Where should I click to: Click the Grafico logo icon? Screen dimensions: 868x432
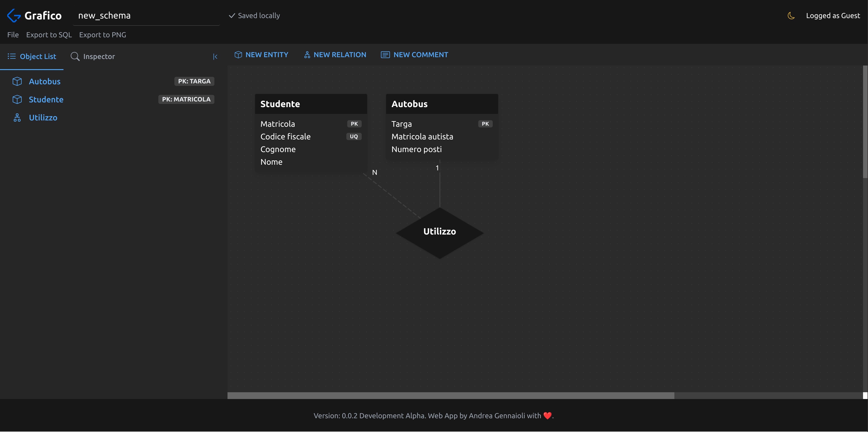coord(14,16)
